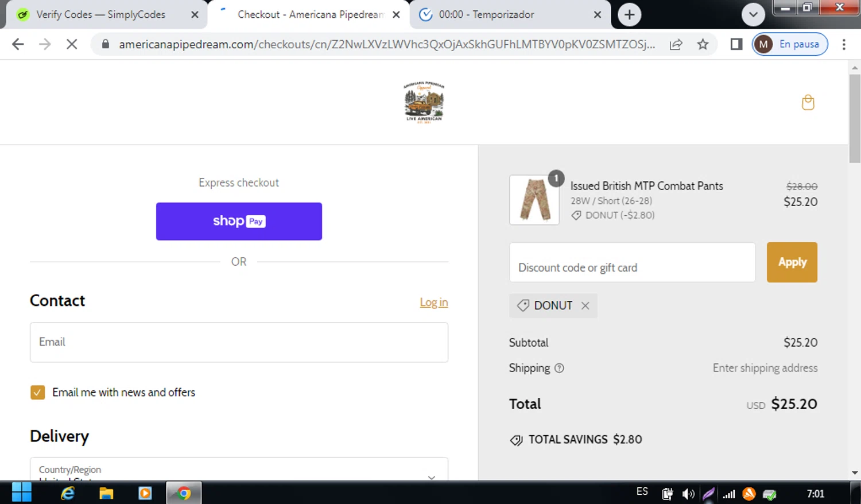Click the Shipping info question mark icon

[559, 368]
